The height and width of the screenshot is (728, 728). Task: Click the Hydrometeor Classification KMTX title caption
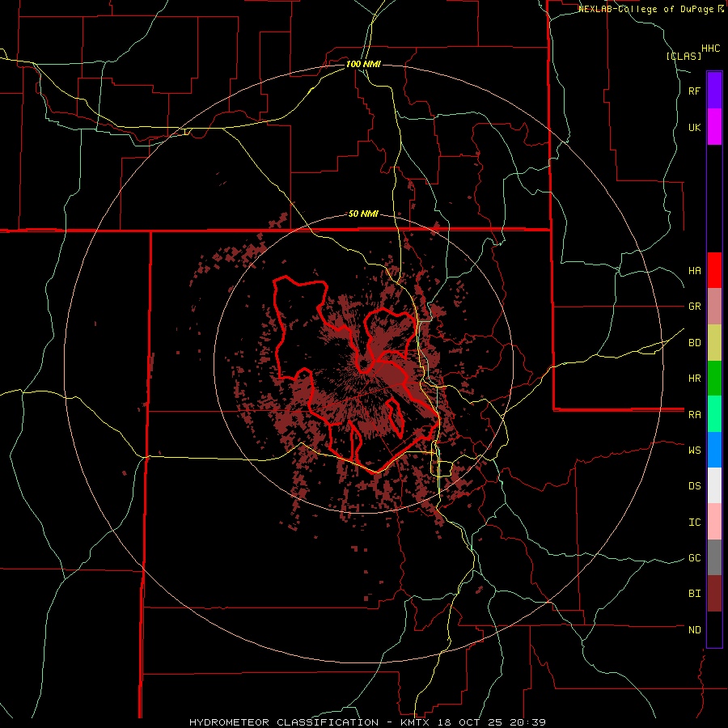pyautogui.click(x=367, y=722)
